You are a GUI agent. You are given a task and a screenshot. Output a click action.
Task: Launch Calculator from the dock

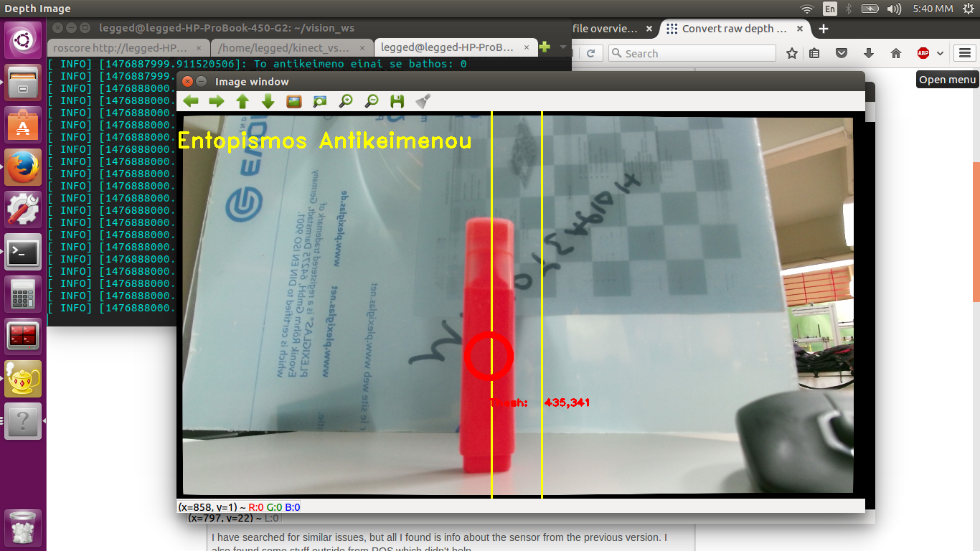pos(23,293)
